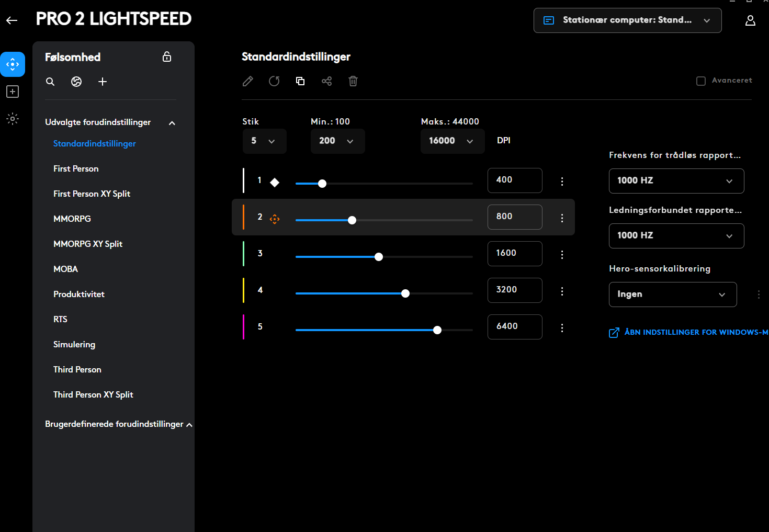Screen dimensions: 769x532
Task: Add a new preset with plus icon
Action: (103, 82)
